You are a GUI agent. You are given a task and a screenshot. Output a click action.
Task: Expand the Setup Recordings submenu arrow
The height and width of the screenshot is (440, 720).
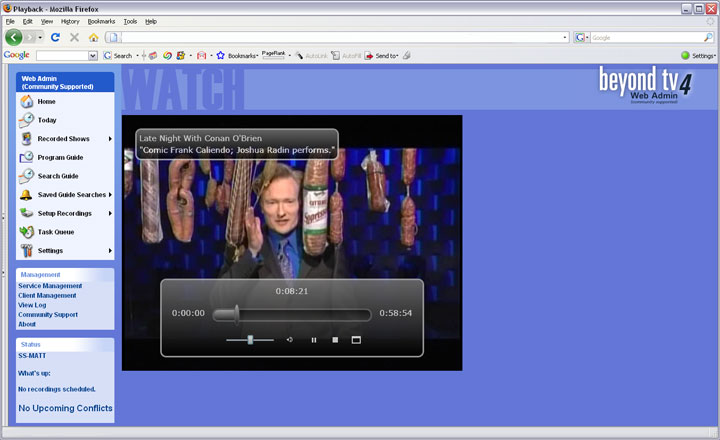point(110,214)
